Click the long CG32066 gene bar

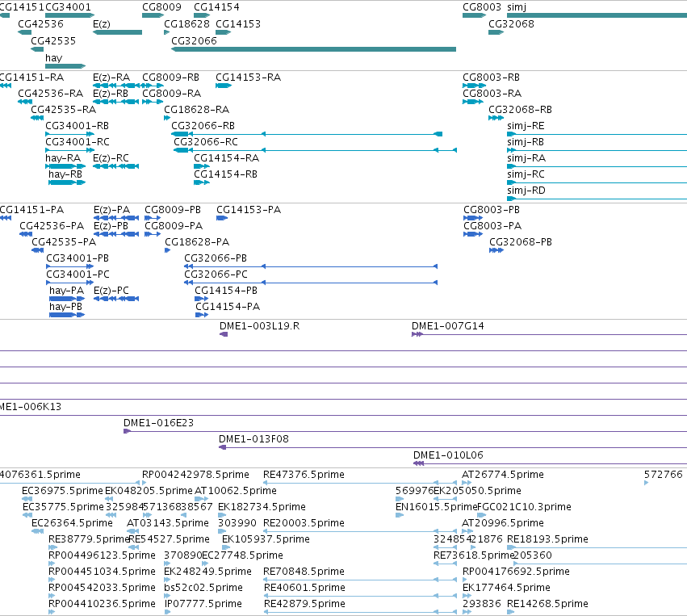tap(314, 49)
